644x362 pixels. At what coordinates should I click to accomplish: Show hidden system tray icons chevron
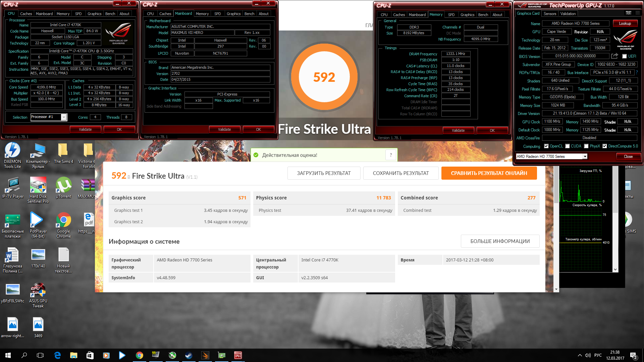pyautogui.click(x=580, y=355)
